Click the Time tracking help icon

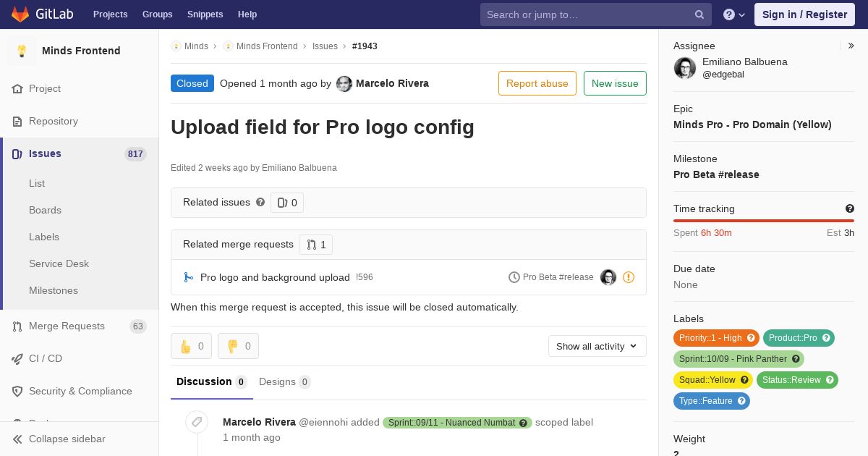[x=850, y=208]
